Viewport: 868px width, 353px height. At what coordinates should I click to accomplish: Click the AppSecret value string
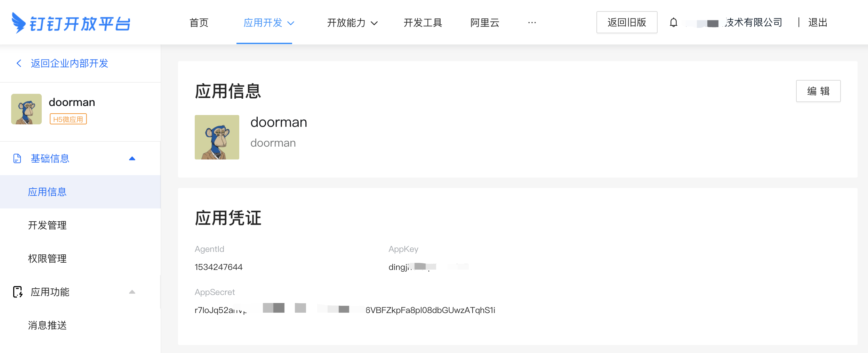(x=345, y=310)
